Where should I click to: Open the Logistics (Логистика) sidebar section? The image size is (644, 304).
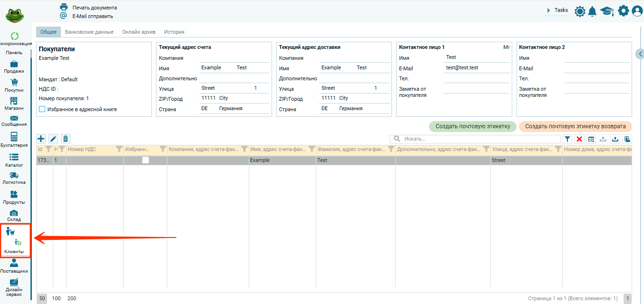click(x=14, y=178)
